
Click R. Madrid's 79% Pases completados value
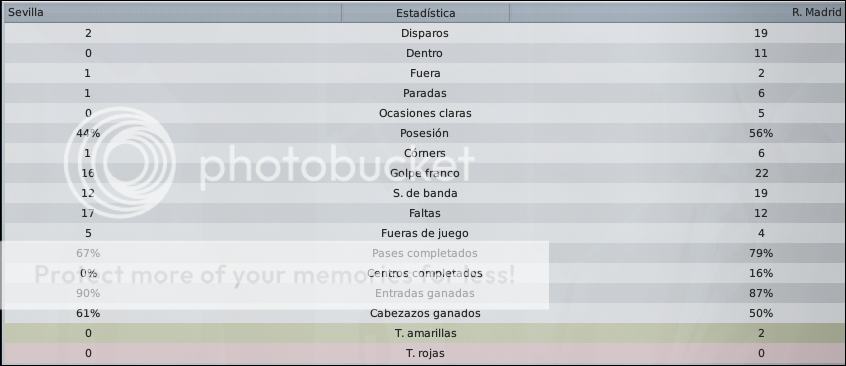click(x=761, y=253)
